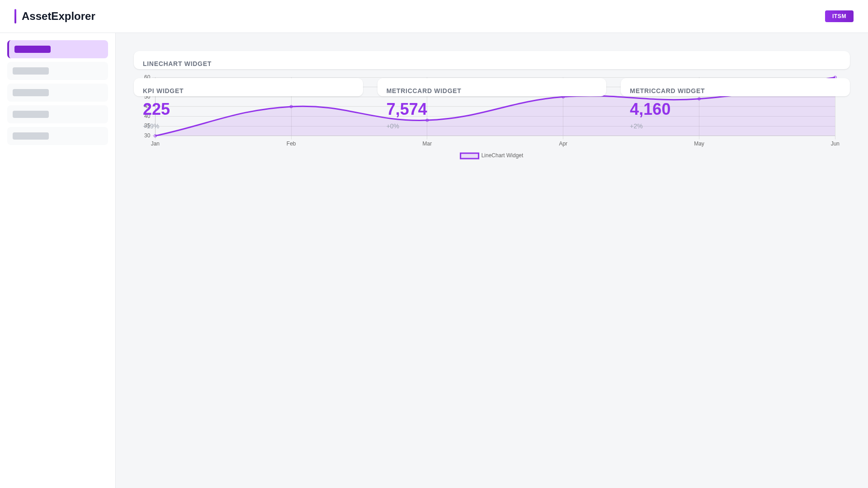Screen dimensions: 868x488
Task: Click the METRICCARD WIDGET showing 7,574
Action: pyautogui.click(x=406, y=109)
